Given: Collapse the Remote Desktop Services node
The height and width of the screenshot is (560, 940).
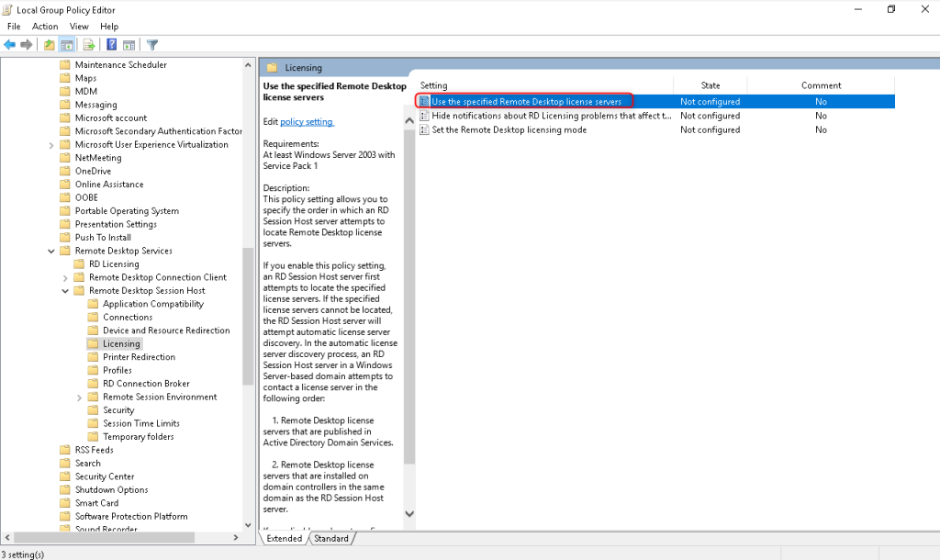Looking at the screenshot, I should tap(51, 252).
